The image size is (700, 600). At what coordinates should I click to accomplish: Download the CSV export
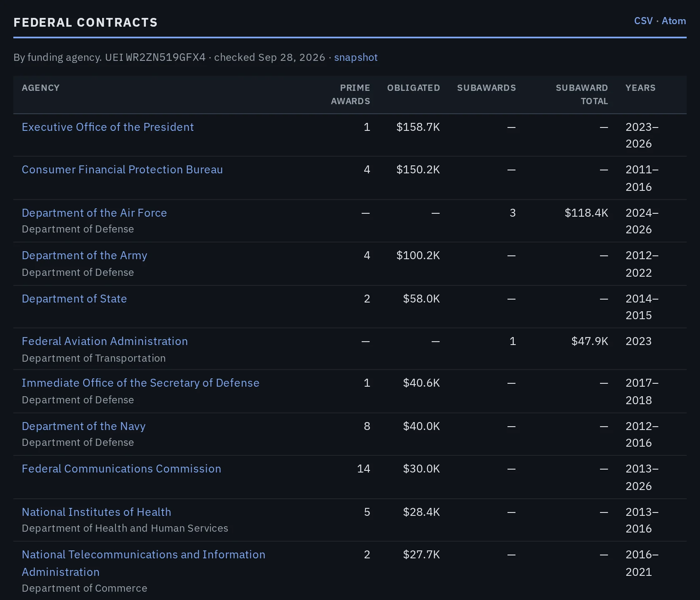coord(643,21)
